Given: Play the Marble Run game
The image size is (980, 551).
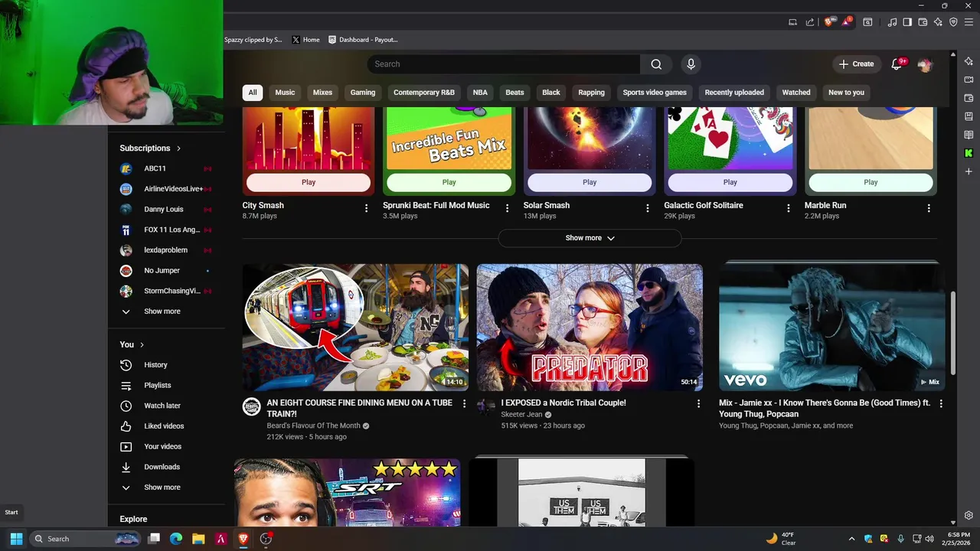Looking at the screenshot, I should click(x=871, y=182).
